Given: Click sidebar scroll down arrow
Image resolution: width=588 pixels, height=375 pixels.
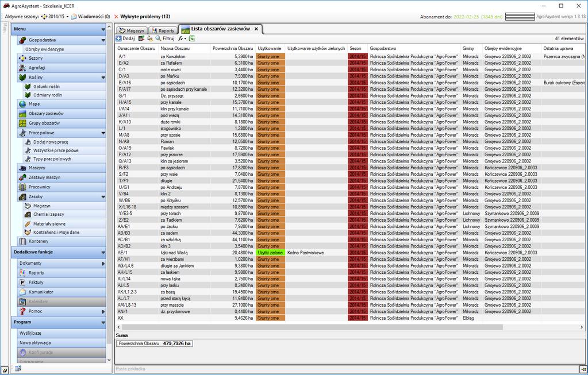Looking at the screenshot, I should pyautogui.click(x=109, y=359).
